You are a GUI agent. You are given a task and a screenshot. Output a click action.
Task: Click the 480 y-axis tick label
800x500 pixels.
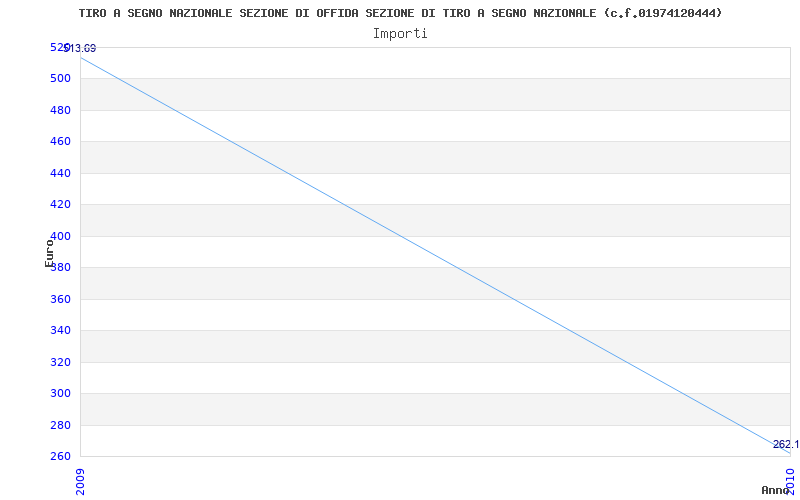point(59,110)
